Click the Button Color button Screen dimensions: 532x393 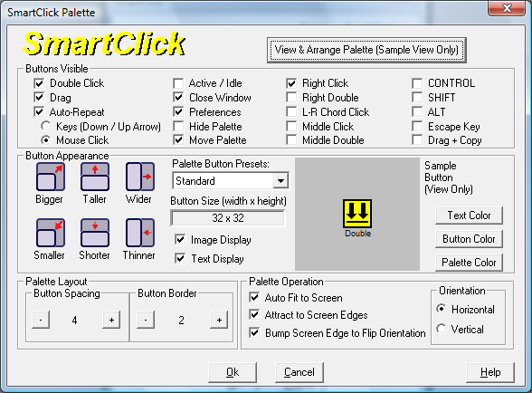click(469, 239)
